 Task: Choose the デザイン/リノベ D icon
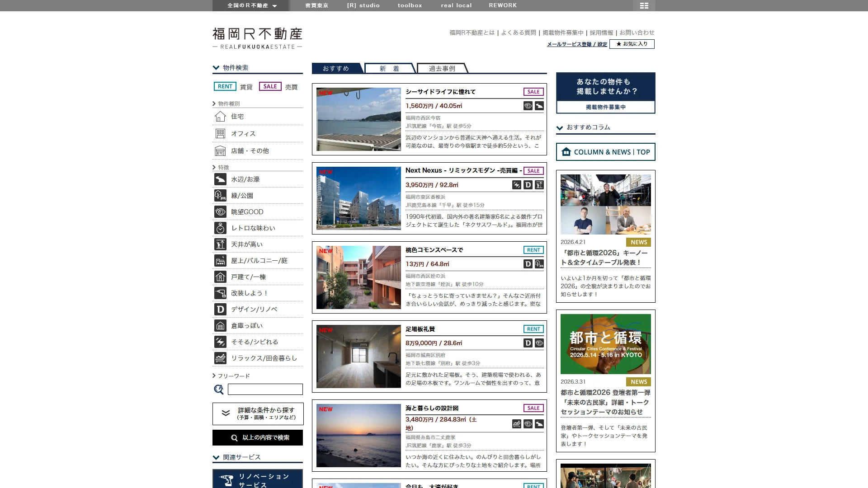(220, 310)
